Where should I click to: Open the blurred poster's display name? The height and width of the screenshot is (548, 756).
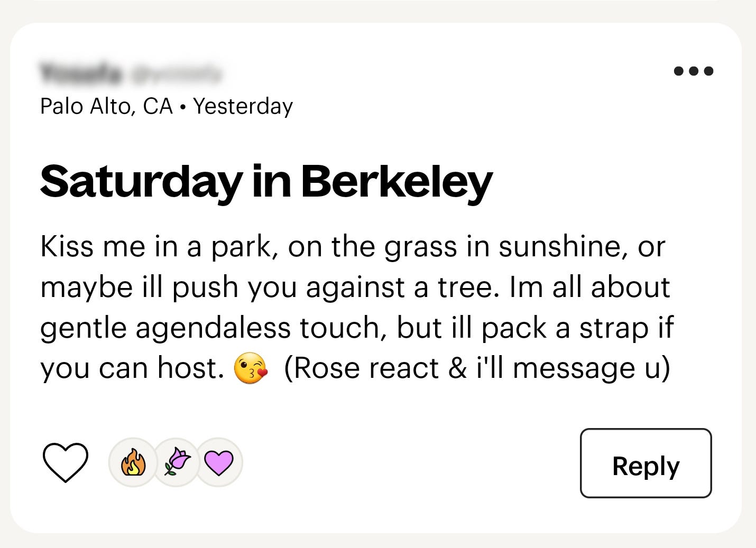[80, 74]
